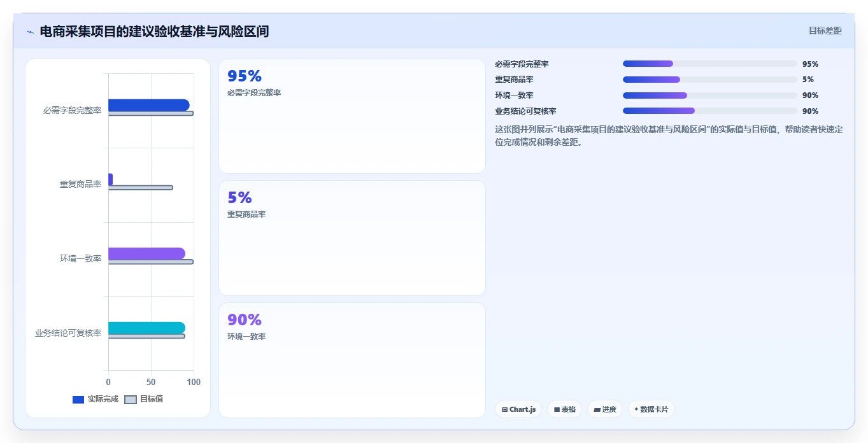The image size is (868, 443).
Task: Click the gray 重复商品率 target bar in chart
Action: coord(140,187)
